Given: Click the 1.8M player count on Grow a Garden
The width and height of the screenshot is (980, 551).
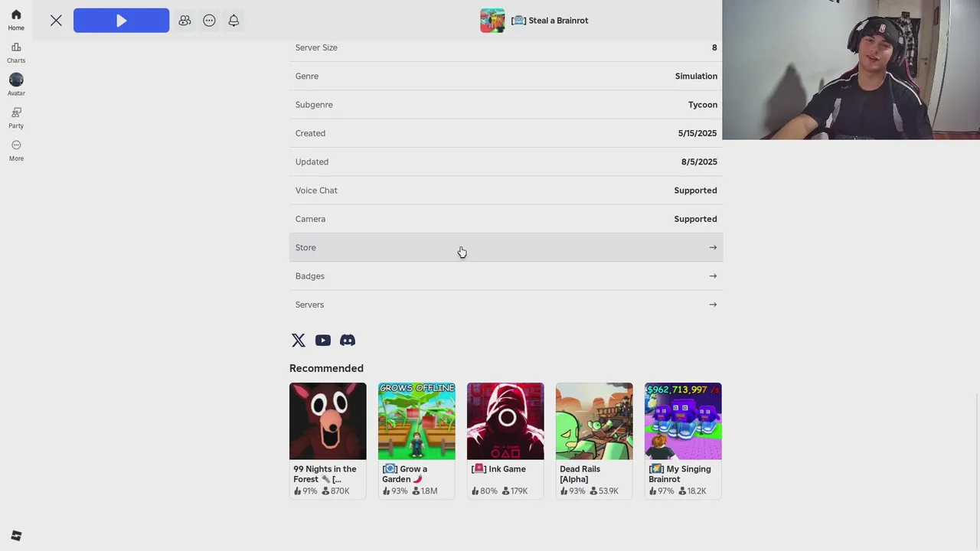Looking at the screenshot, I should 425,491.
